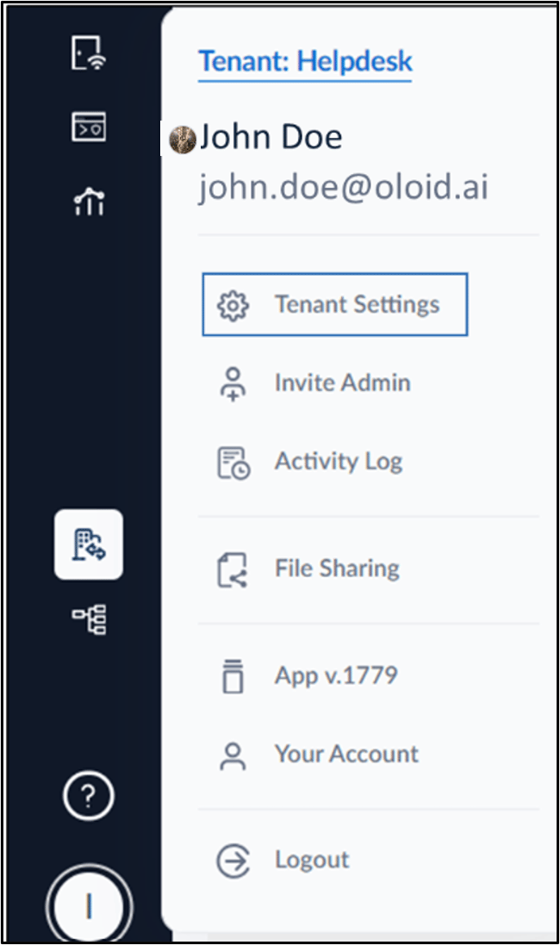Click John Doe's avatar picture
The width and height of the screenshot is (560, 945).
coord(182,140)
